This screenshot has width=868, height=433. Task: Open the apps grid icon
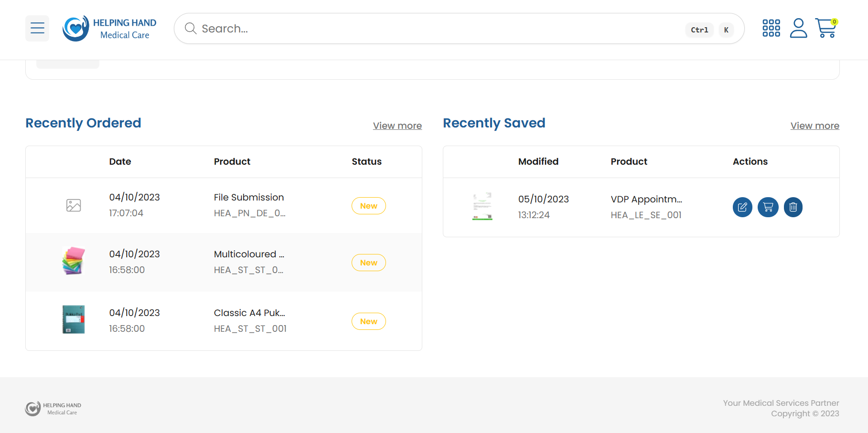pyautogui.click(x=771, y=28)
